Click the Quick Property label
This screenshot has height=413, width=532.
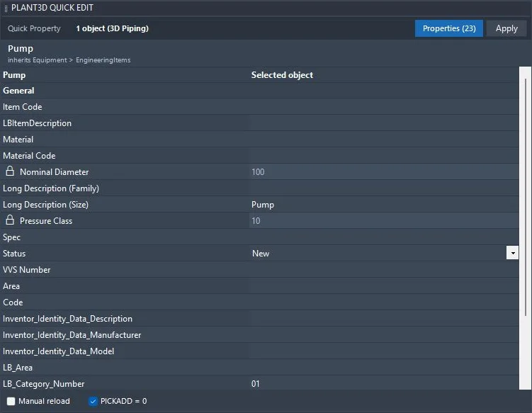[x=34, y=28]
